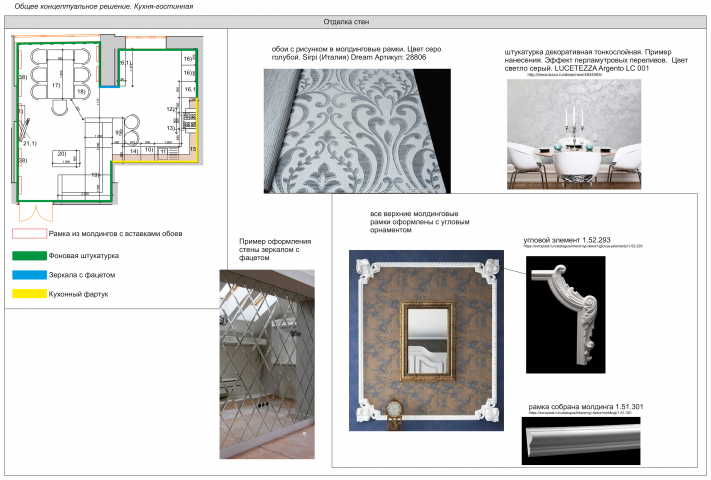The height and width of the screenshot is (480, 711).
Task: Follow the URL under LUCETEZZA Argento caption
Action: coord(564,75)
